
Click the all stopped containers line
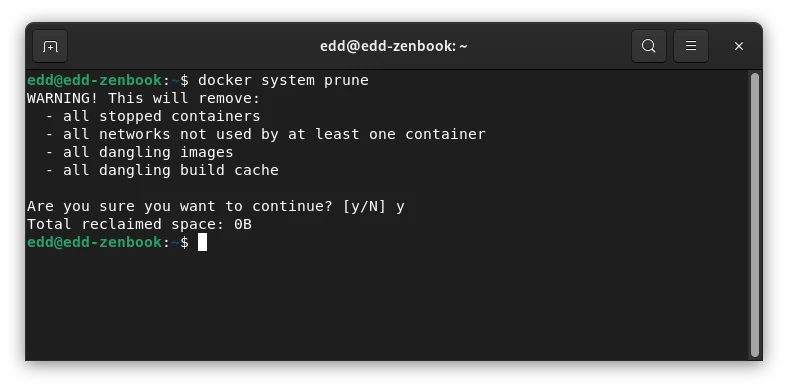153,116
